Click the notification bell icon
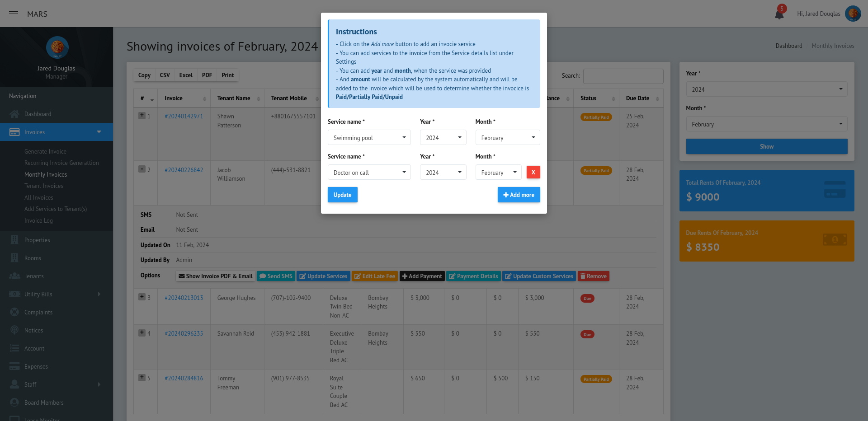868x421 pixels. (779, 14)
